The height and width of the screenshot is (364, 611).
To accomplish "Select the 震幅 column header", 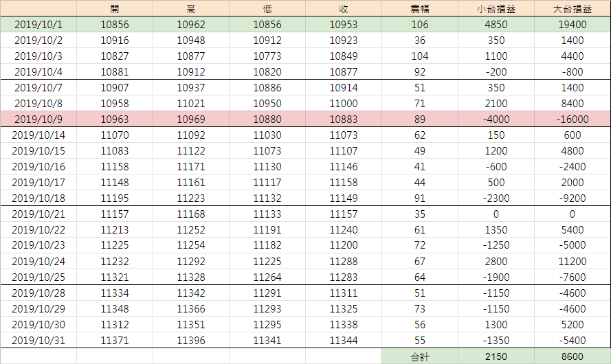I will point(420,8).
